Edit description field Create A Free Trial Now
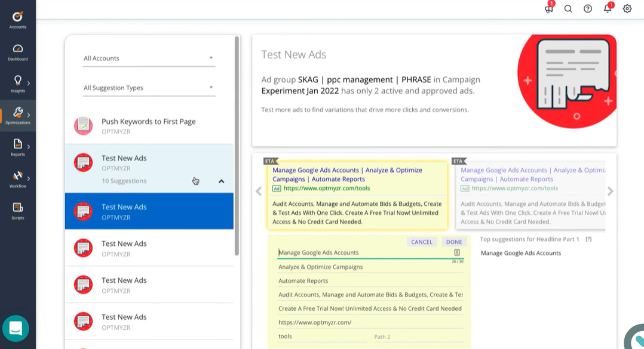Viewport: 644px width, 349px height. tap(371, 309)
